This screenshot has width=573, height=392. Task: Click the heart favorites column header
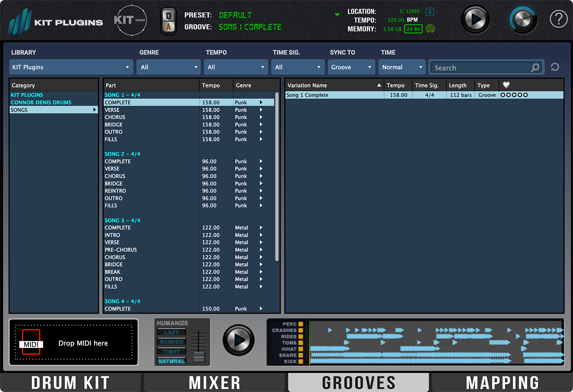[506, 85]
